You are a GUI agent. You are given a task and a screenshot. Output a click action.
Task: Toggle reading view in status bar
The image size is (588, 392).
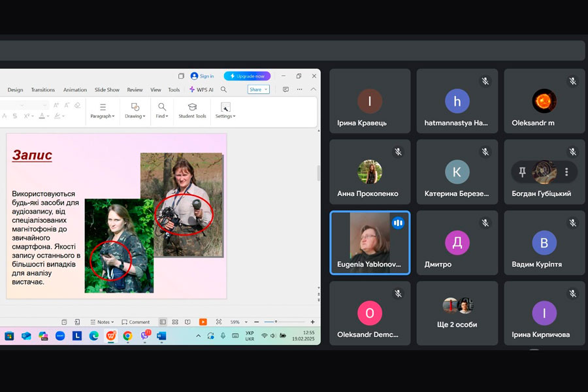pos(188,322)
